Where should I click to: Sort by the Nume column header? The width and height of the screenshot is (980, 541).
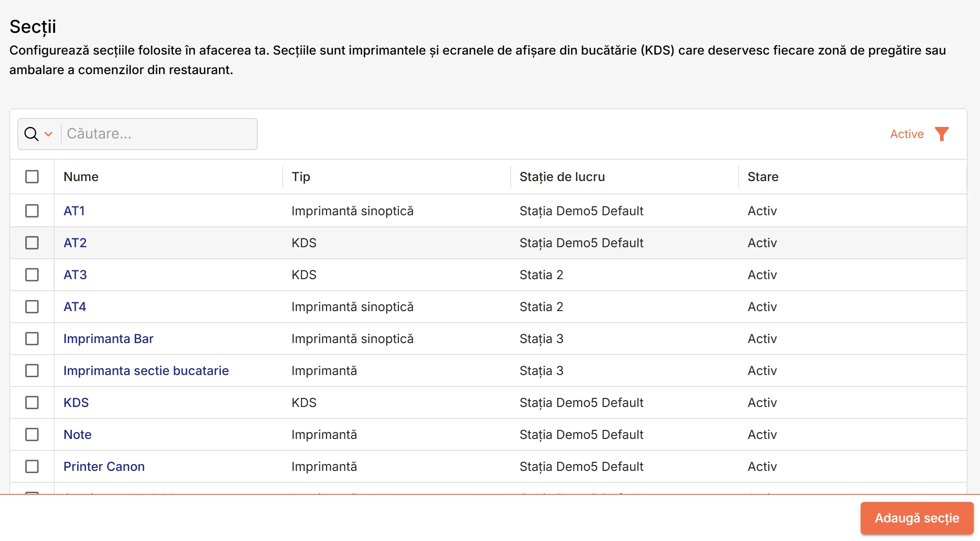tap(81, 177)
